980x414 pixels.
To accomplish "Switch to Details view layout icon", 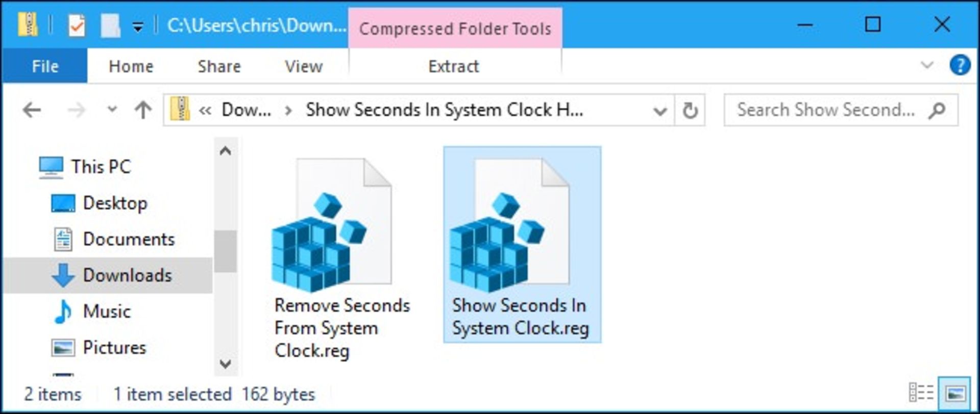I will [x=922, y=393].
